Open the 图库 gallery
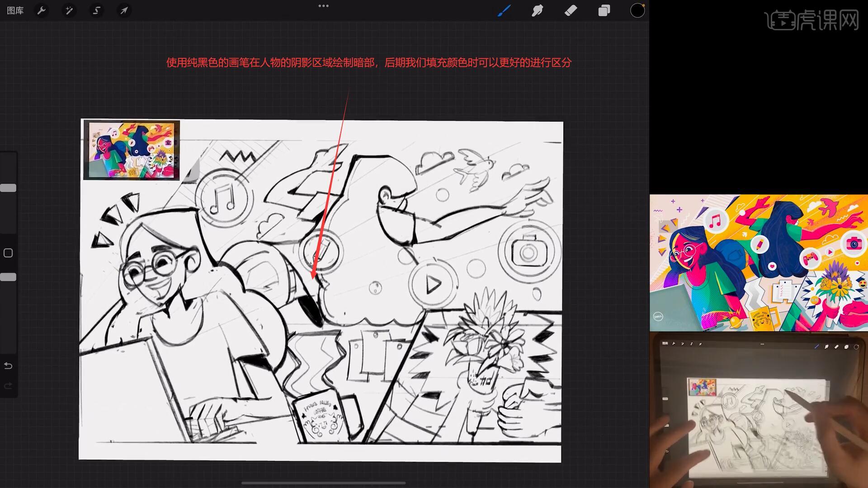 click(15, 10)
